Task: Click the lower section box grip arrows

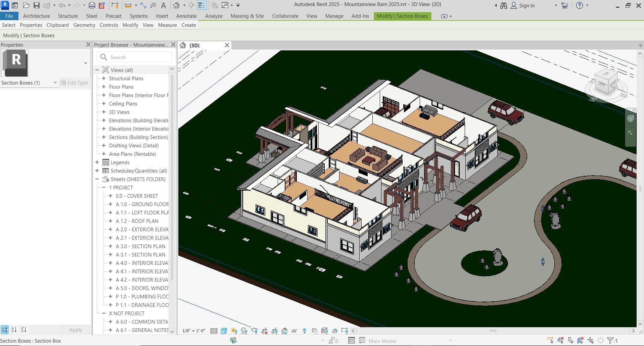Action: [x=543, y=262]
